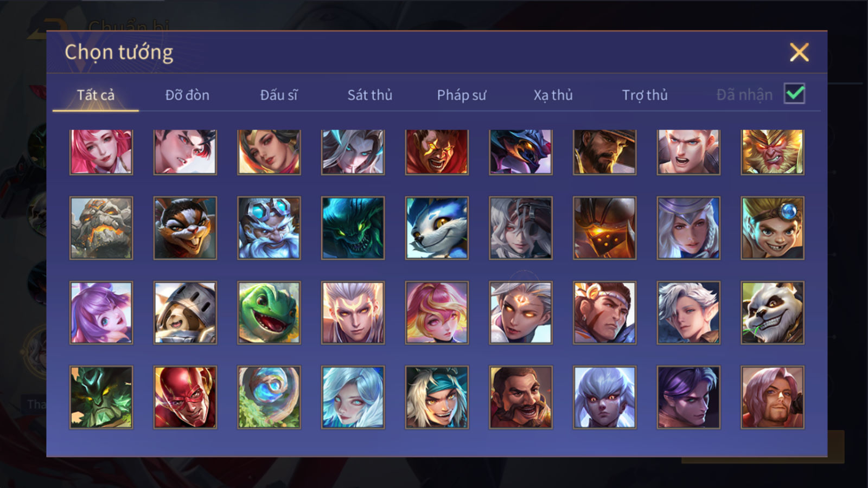Viewport: 868px width, 488px height.
Task: Toggle the Đã nhận checkbox
Action: point(794,94)
